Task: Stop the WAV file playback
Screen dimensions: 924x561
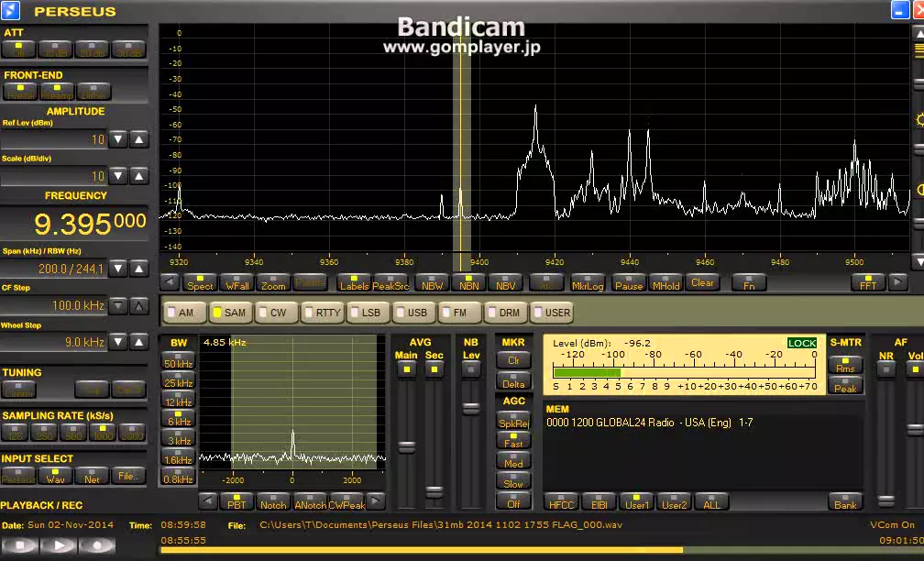Action: pyautogui.click(x=20, y=545)
